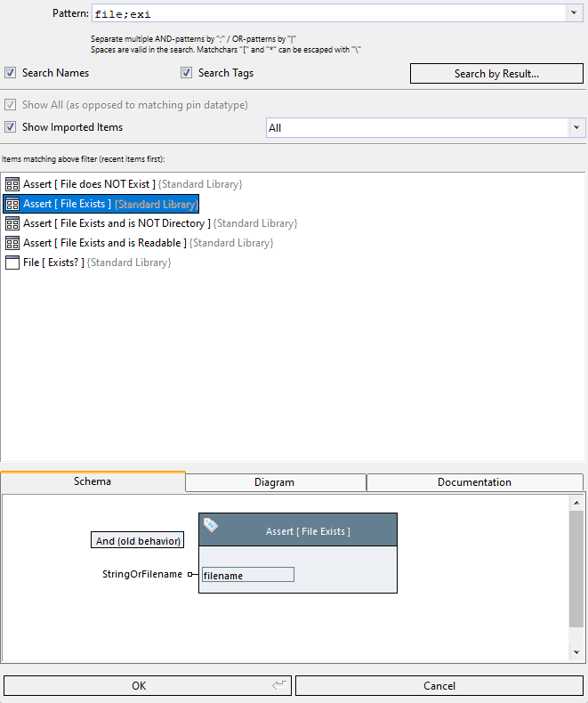Click icon for Assert File Exists and Readable

click(x=12, y=243)
